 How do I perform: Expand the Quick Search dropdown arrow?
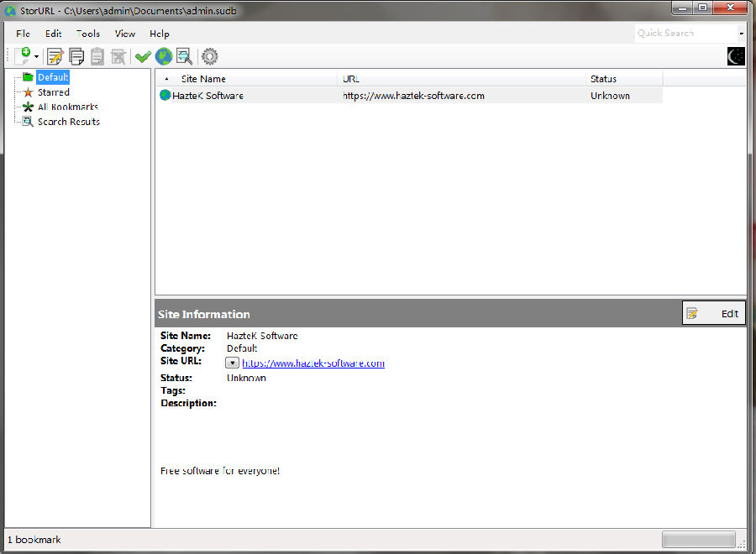tap(741, 34)
